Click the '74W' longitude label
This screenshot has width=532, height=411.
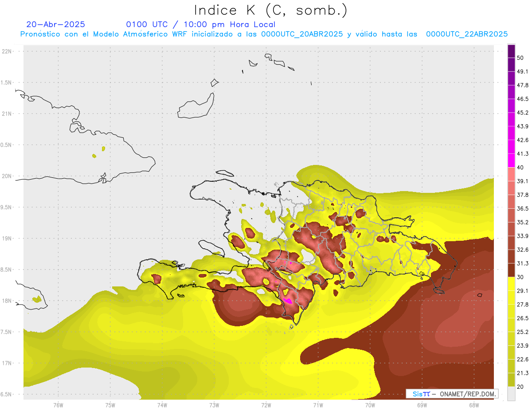(162, 405)
